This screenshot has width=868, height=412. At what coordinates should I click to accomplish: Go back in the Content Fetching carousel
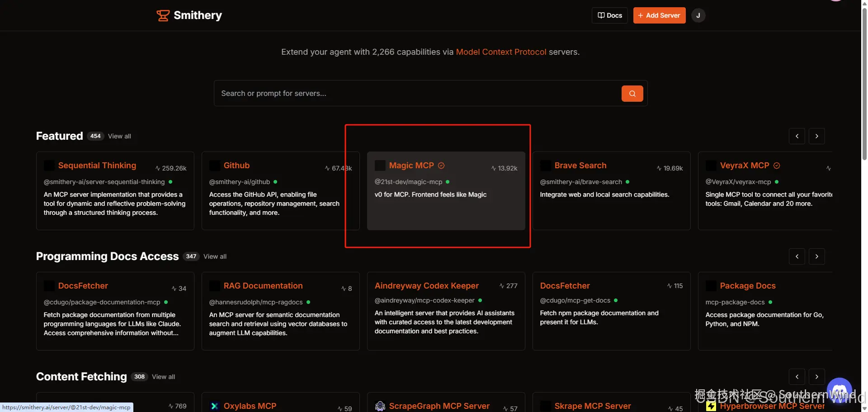pyautogui.click(x=797, y=377)
